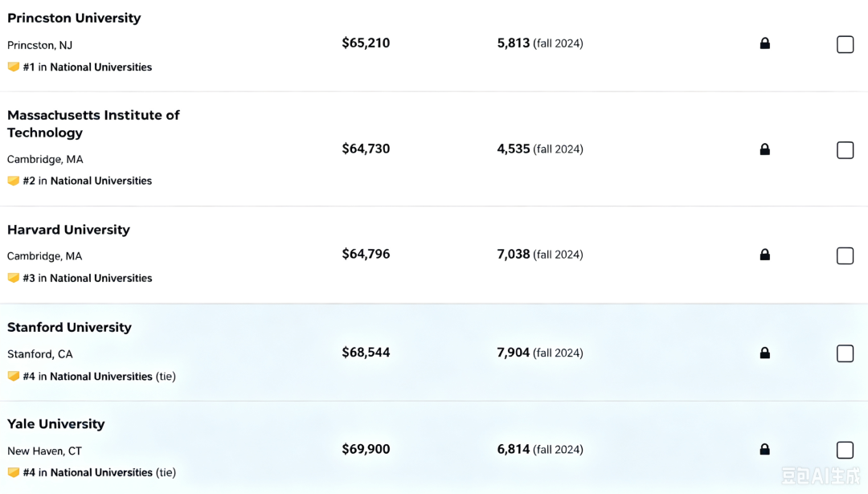Tick the Harvard University compare checkbox
The width and height of the screenshot is (868, 494).
pos(845,255)
